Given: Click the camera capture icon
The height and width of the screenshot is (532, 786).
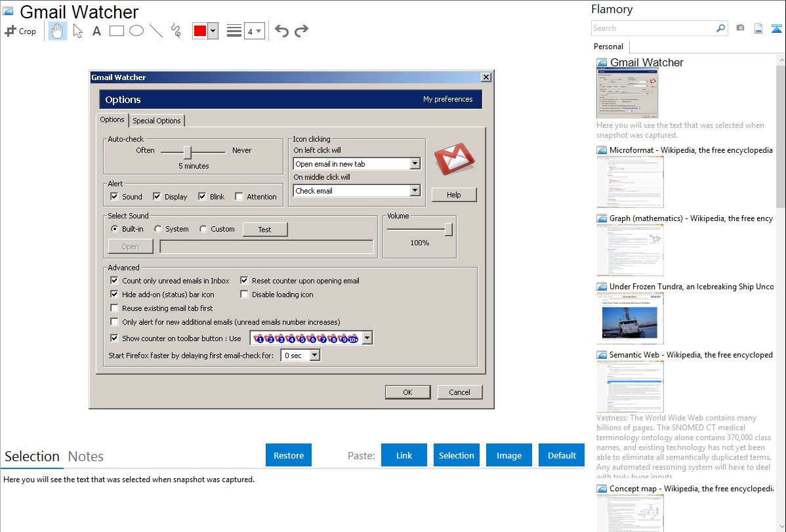Looking at the screenshot, I should (x=740, y=28).
